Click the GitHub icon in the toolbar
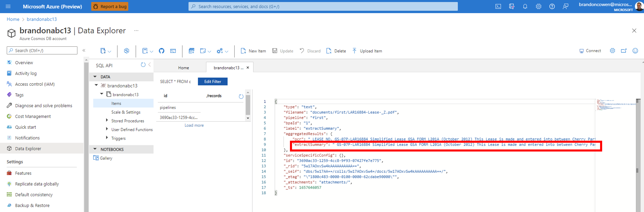Image resolution: width=644 pixels, height=212 pixels. point(161,51)
